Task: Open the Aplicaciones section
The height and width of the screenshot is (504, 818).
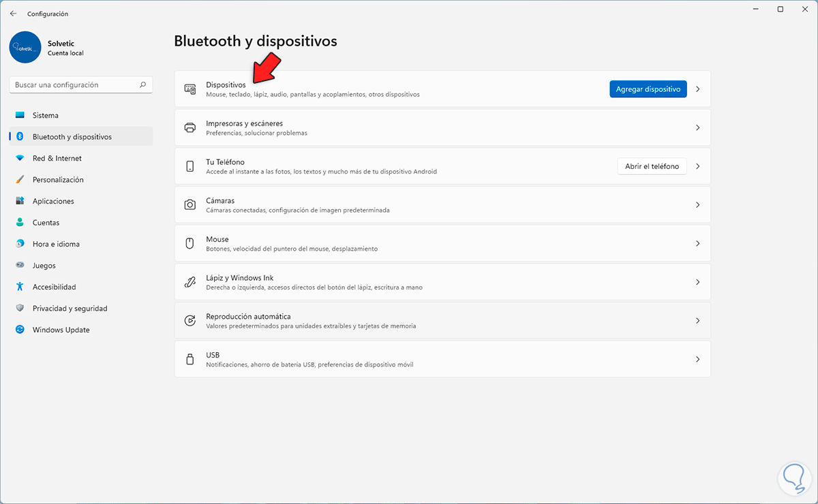Action: pyautogui.click(x=53, y=202)
